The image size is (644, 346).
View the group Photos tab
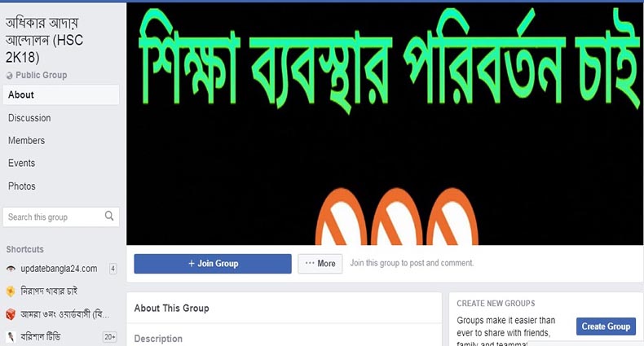[x=22, y=186]
